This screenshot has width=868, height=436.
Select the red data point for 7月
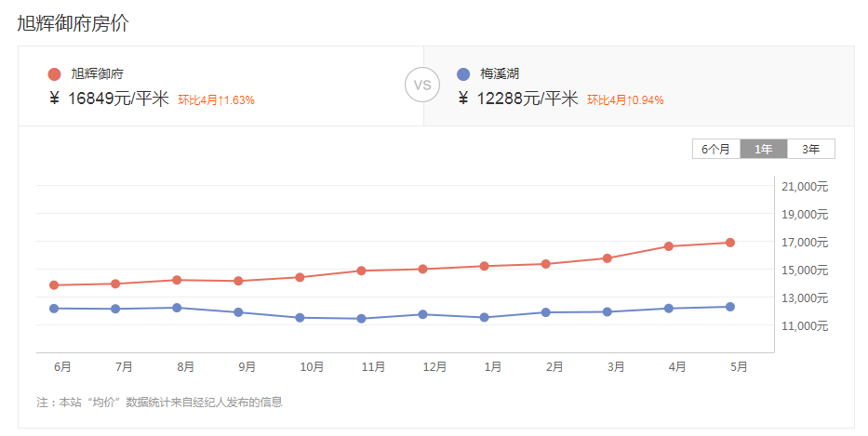point(115,284)
